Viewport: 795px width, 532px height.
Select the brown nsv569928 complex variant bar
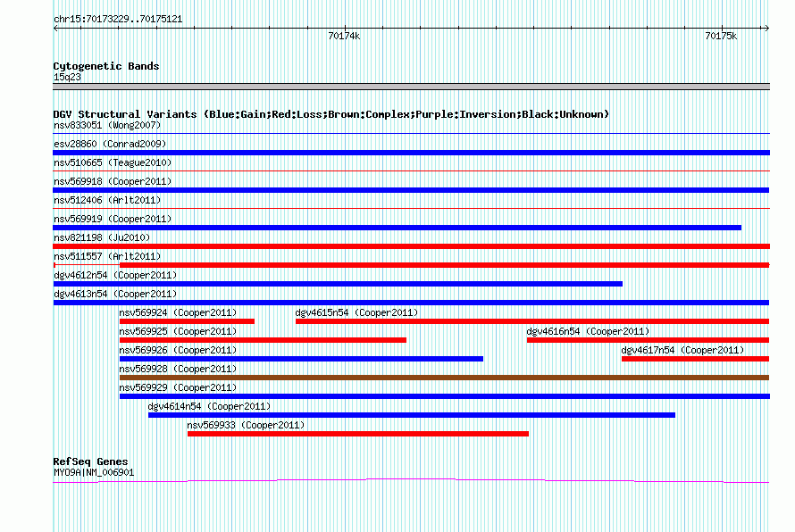point(444,378)
